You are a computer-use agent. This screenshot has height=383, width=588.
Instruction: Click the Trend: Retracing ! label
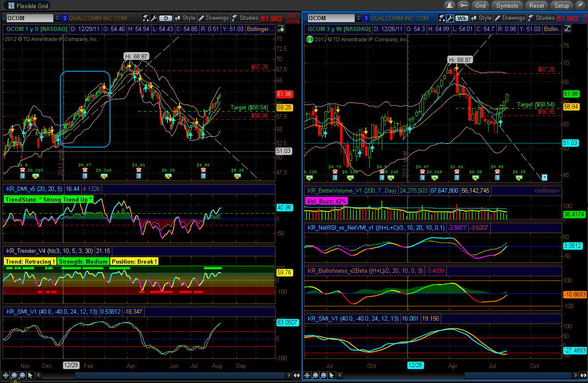[30, 261]
